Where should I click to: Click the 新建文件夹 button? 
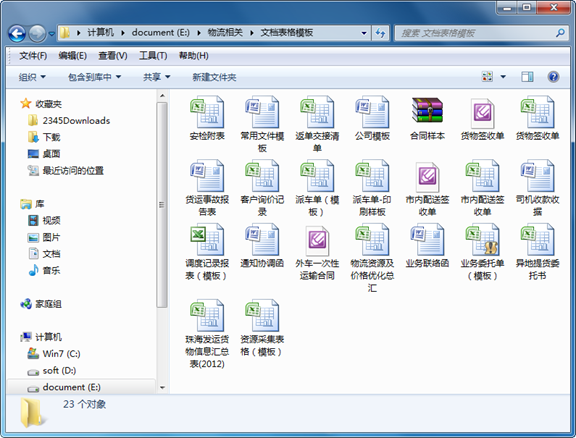(x=214, y=77)
